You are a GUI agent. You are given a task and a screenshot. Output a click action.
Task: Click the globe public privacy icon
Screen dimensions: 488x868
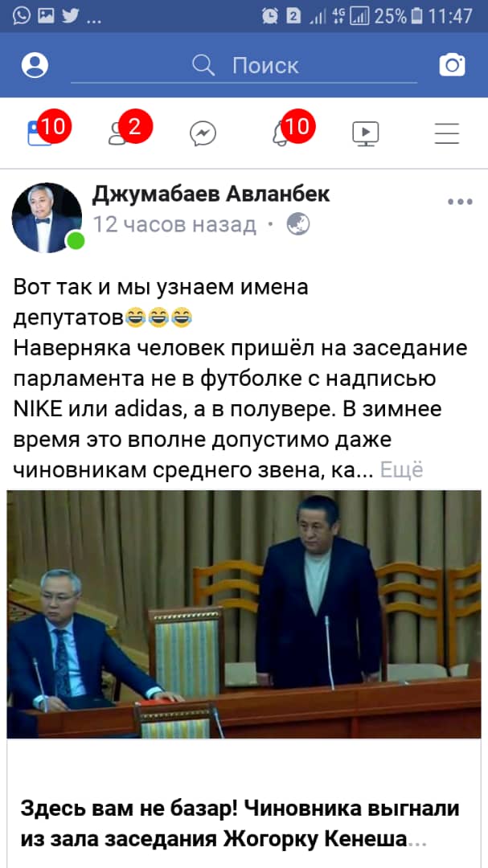point(298,224)
